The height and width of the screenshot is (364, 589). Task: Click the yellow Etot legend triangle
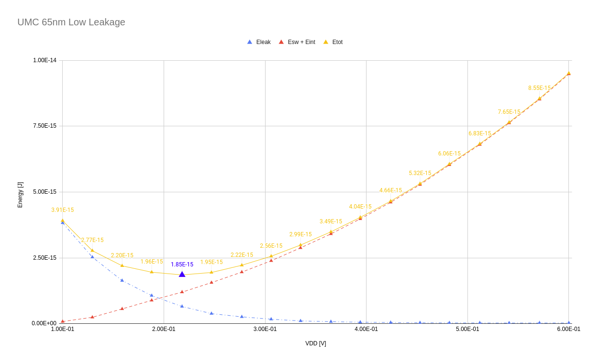(x=325, y=42)
